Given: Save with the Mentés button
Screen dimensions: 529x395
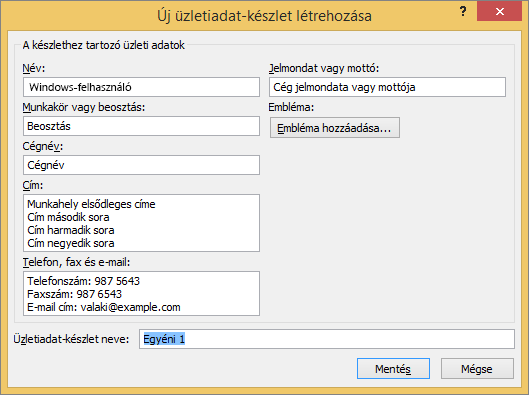Looking at the screenshot, I should [393, 369].
